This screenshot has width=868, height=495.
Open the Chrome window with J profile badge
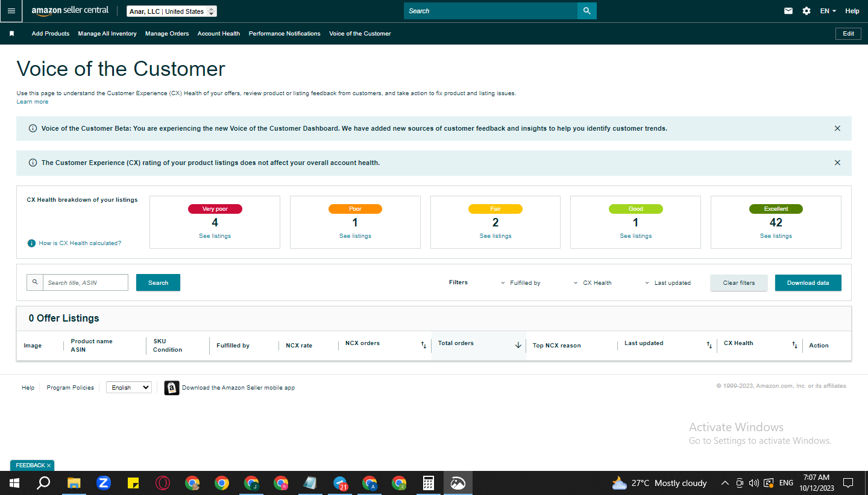(x=251, y=483)
